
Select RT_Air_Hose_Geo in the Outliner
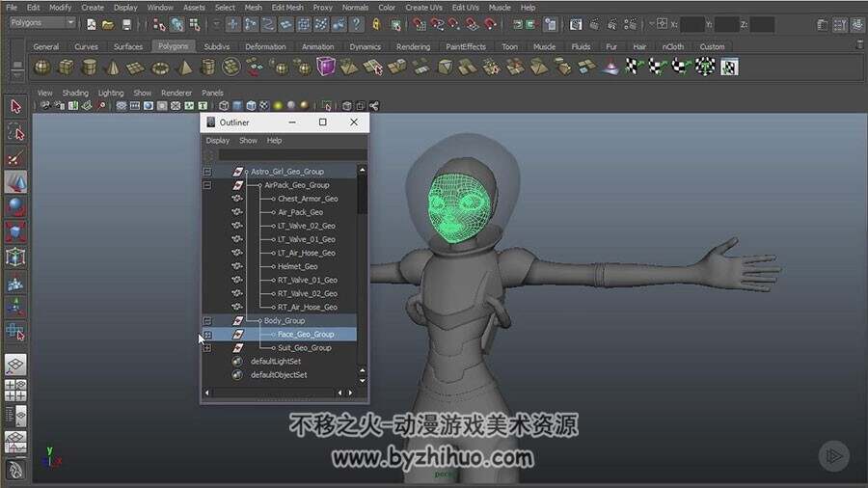point(308,307)
